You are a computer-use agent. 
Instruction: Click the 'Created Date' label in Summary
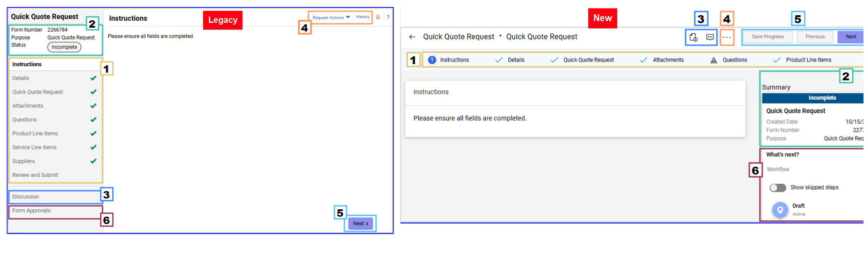click(x=782, y=122)
